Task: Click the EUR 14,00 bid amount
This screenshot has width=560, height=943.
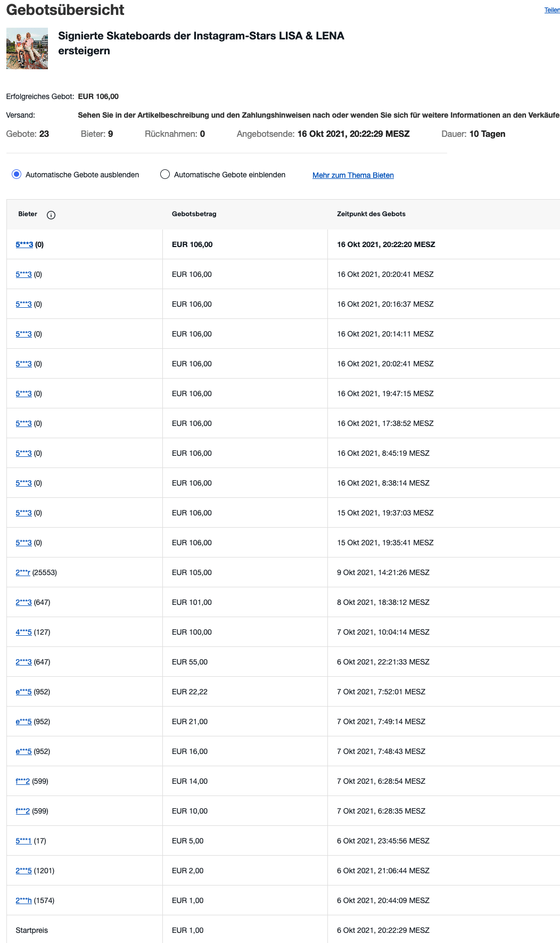Action: pos(190,781)
